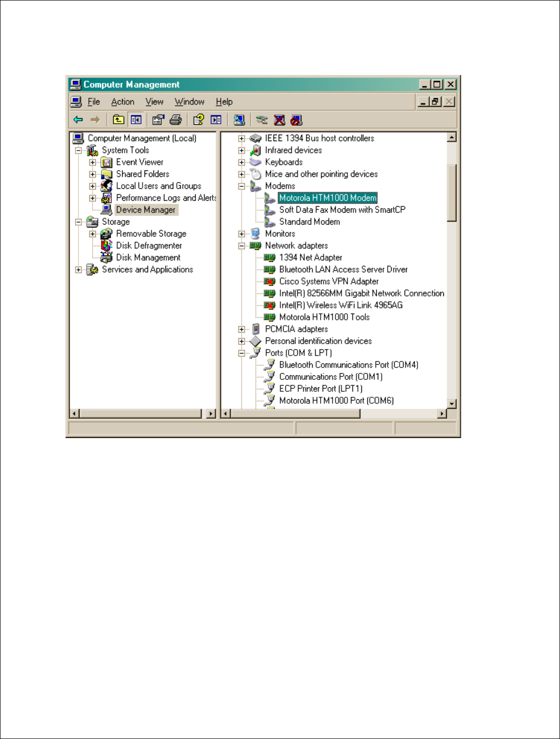Click the Performance Logs and Alerts icon

[x=106, y=198]
